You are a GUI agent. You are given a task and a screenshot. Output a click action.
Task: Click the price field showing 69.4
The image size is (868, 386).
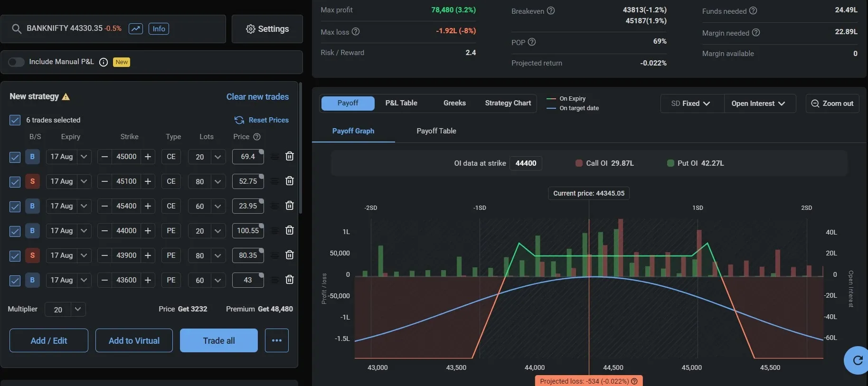point(248,157)
